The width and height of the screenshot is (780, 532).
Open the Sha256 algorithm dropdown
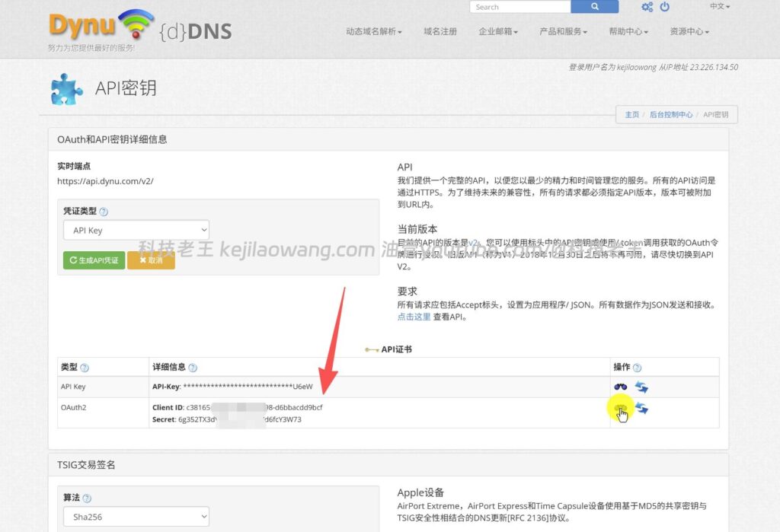136,516
